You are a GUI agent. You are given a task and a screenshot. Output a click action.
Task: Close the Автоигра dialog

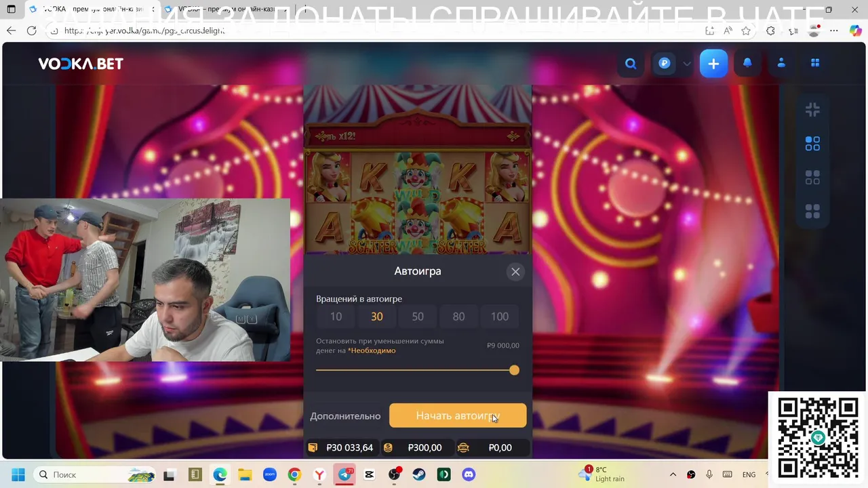click(x=515, y=272)
